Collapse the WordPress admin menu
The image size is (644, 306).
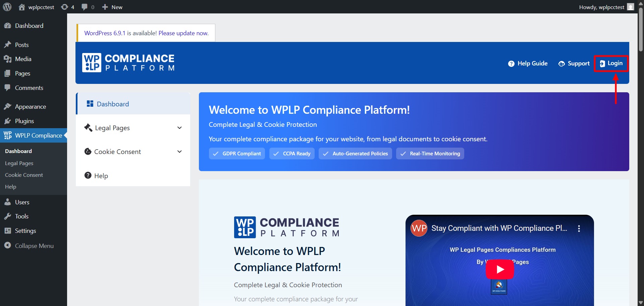coord(34,246)
